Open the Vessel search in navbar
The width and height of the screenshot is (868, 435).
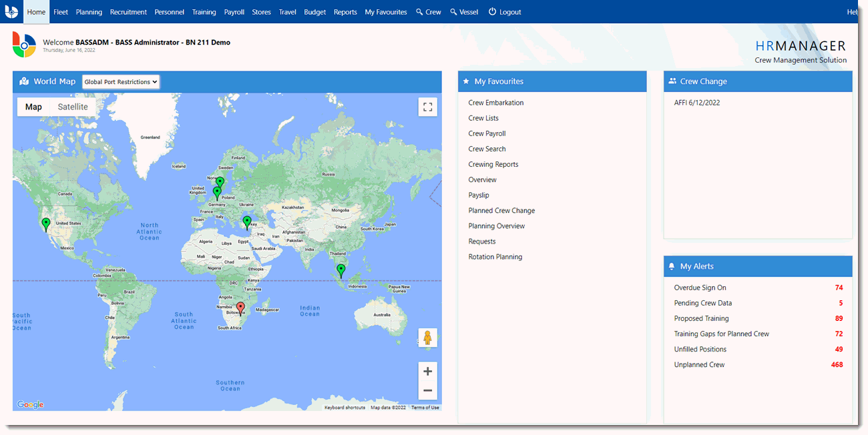(x=464, y=12)
